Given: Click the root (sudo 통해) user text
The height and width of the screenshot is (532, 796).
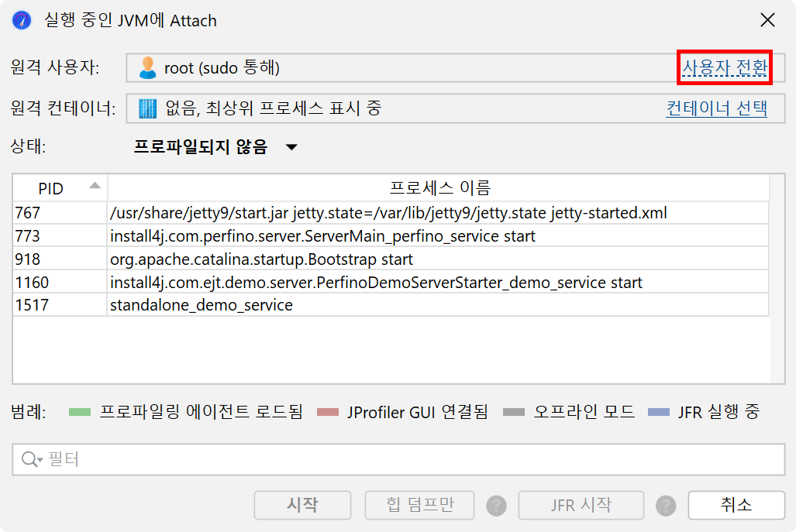Looking at the screenshot, I should point(222,68).
